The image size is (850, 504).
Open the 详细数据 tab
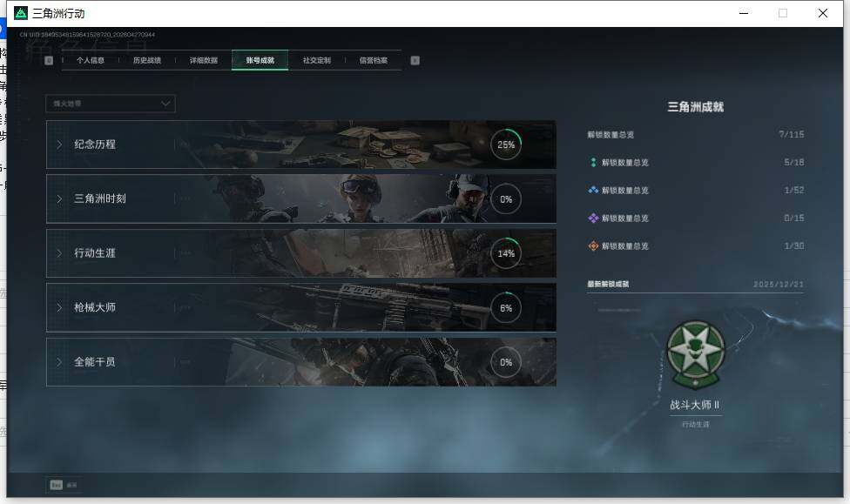pos(204,60)
